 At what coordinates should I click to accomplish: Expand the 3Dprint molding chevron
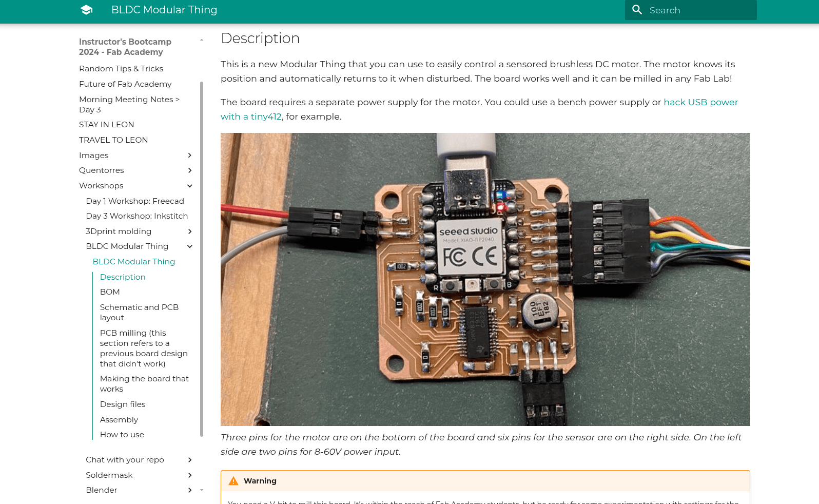point(190,231)
